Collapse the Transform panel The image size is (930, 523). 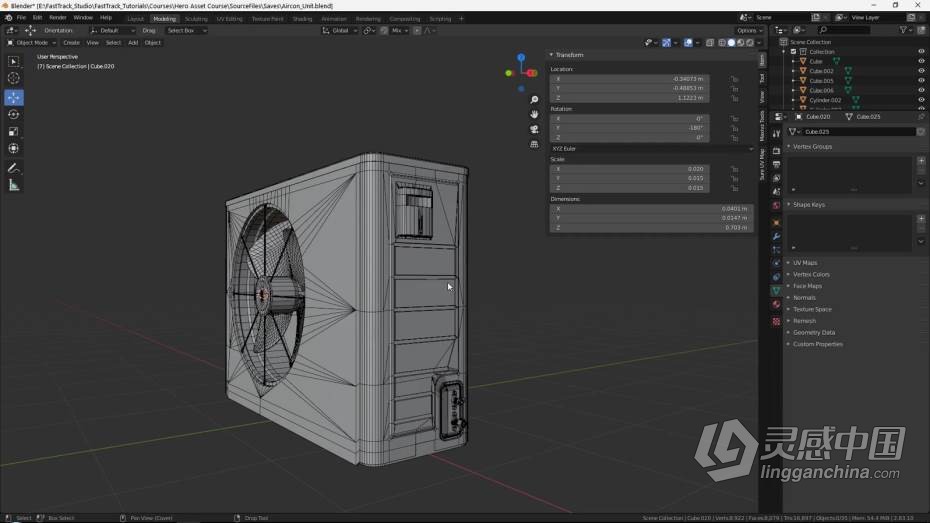[567, 55]
